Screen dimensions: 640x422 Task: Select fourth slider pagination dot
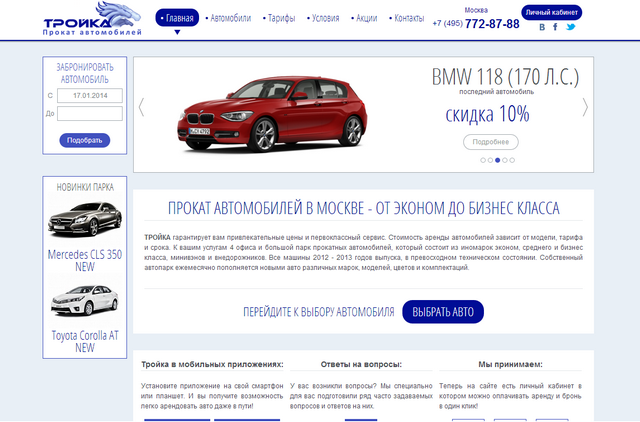tap(505, 160)
